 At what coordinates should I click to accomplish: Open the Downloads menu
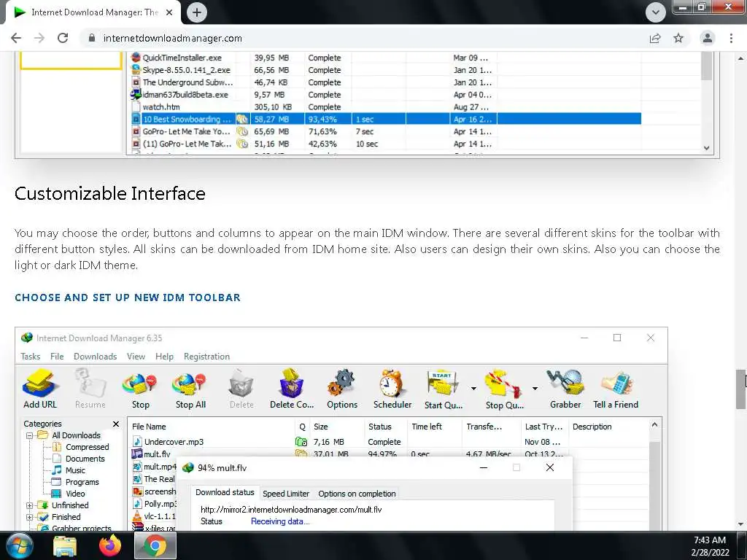point(96,356)
